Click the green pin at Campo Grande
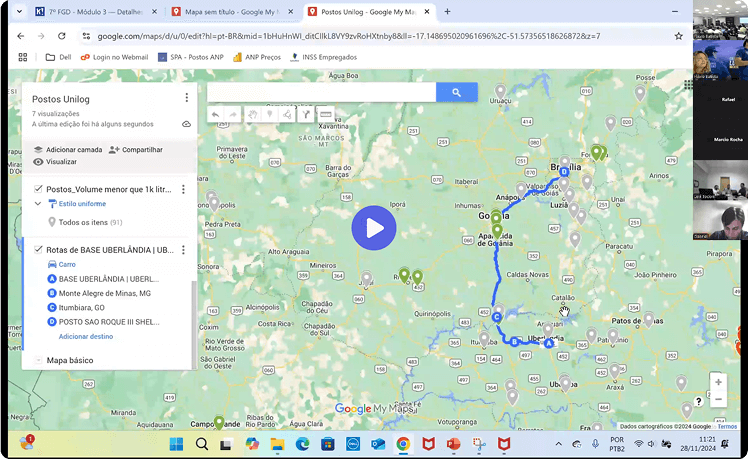The image size is (749, 460). 219,422
